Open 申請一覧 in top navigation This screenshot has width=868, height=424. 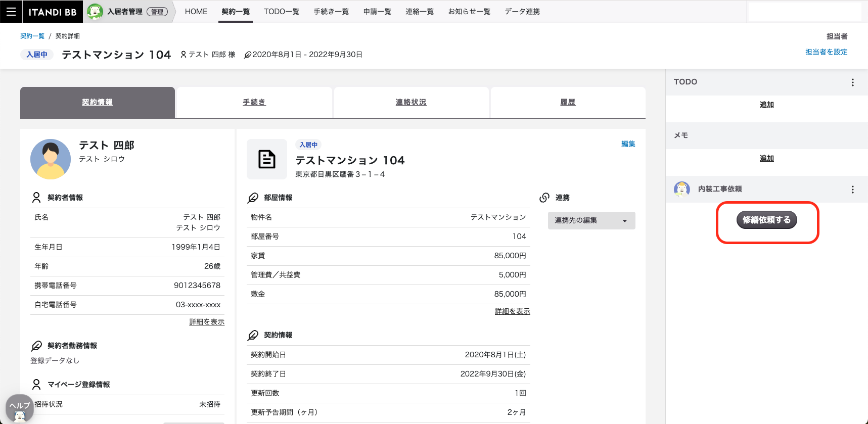point(377,12)
